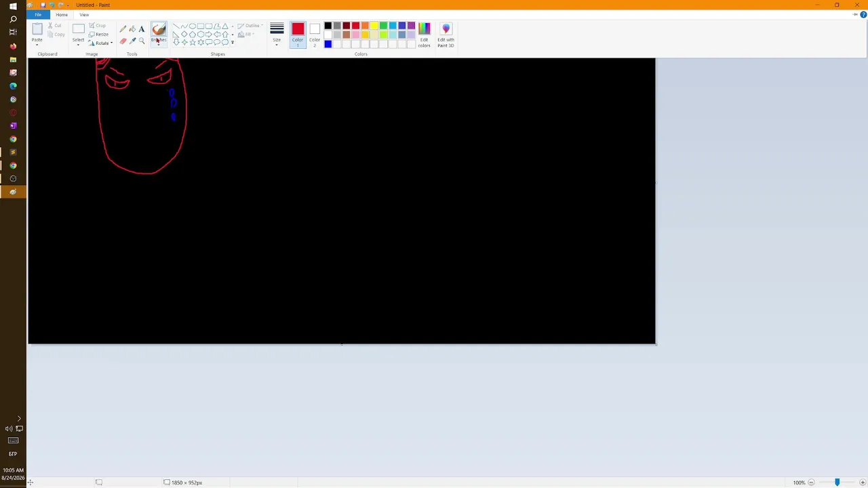Viewport: 868px width, 488px height.
Task: Click the Paste clipboard icon
Action: 37,28
